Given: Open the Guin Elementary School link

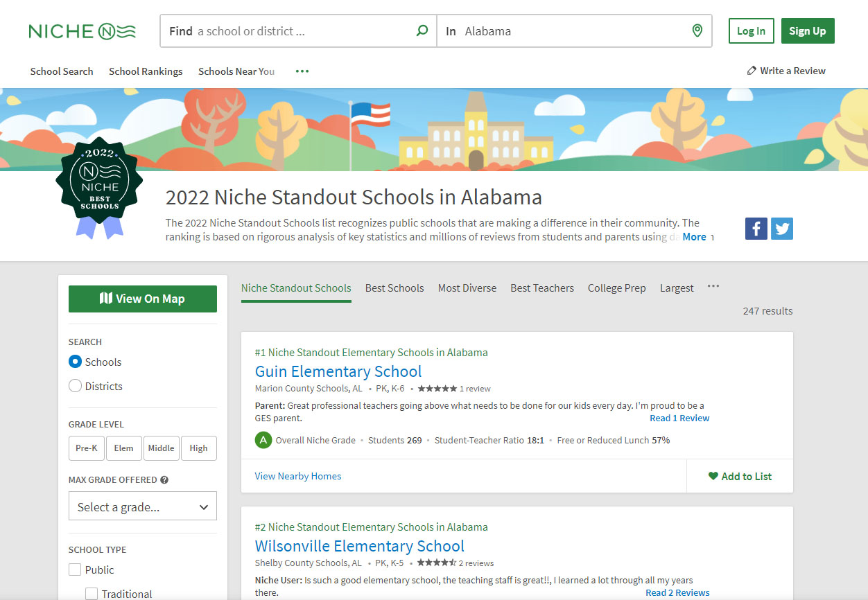Looking at the screenshot, I should point(338,371).
